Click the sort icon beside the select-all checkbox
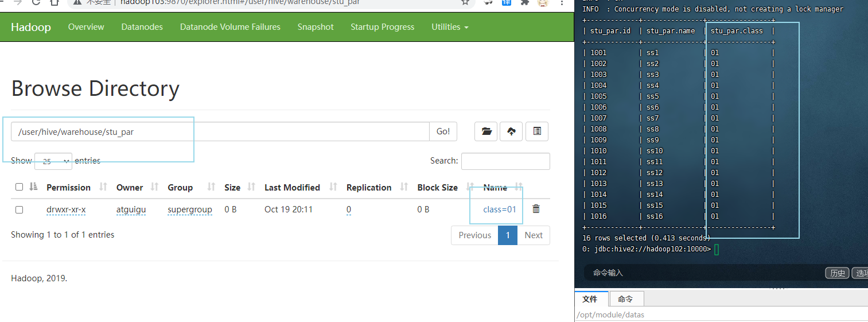The image size is (868, 322). pyautogui.click(x=33, y=187)
